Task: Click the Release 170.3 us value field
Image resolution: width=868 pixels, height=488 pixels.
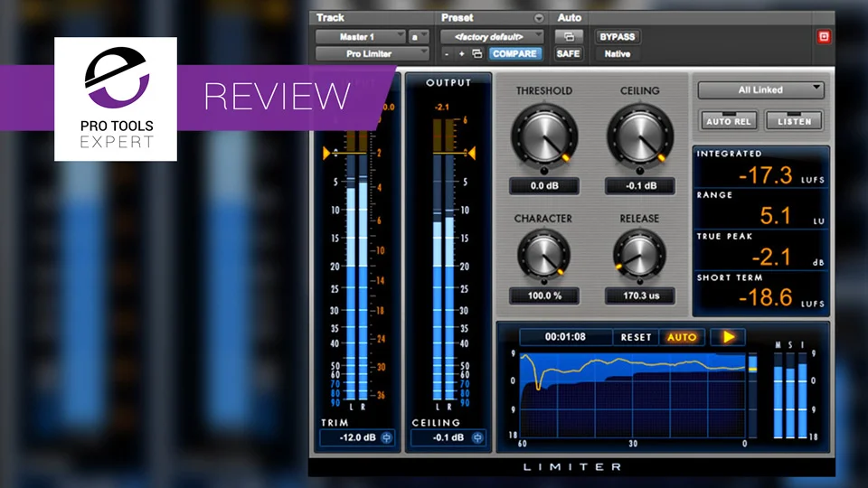Action: point(640,296)
